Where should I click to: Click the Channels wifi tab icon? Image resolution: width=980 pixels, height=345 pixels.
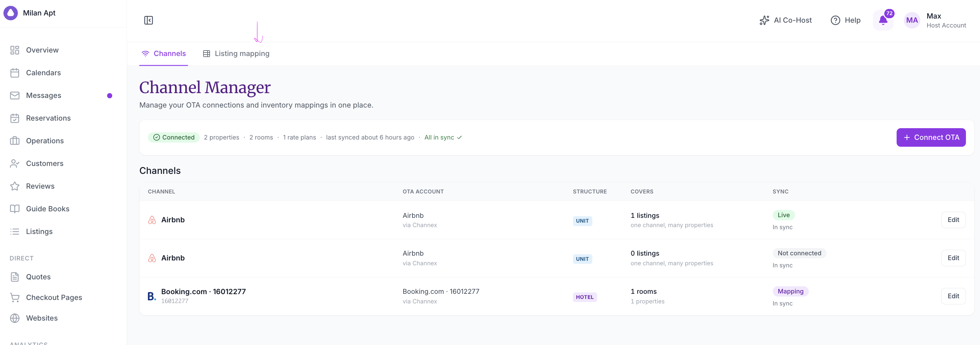[x=145, y=54]
